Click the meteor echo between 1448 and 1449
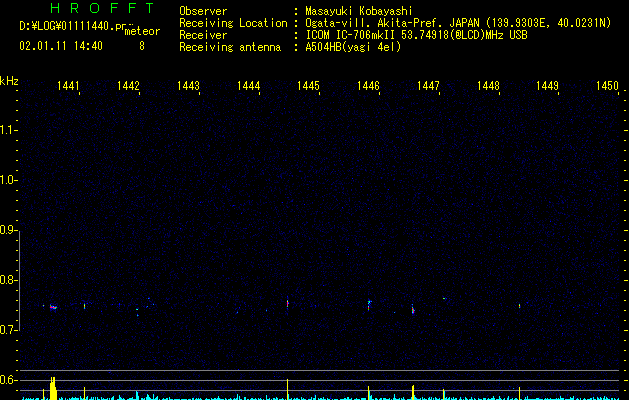The height and width of the screenshot is (400, 629). pyautogui.click(x=519, y=306)
